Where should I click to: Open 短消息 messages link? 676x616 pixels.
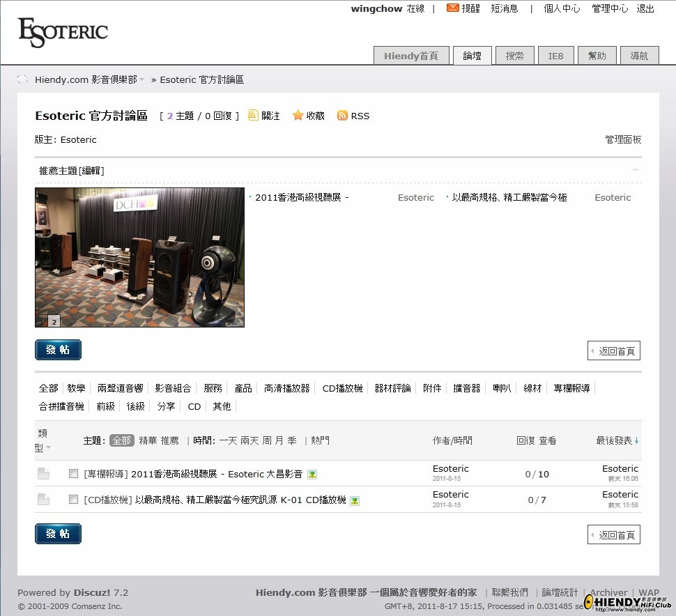tap(505, 8)
